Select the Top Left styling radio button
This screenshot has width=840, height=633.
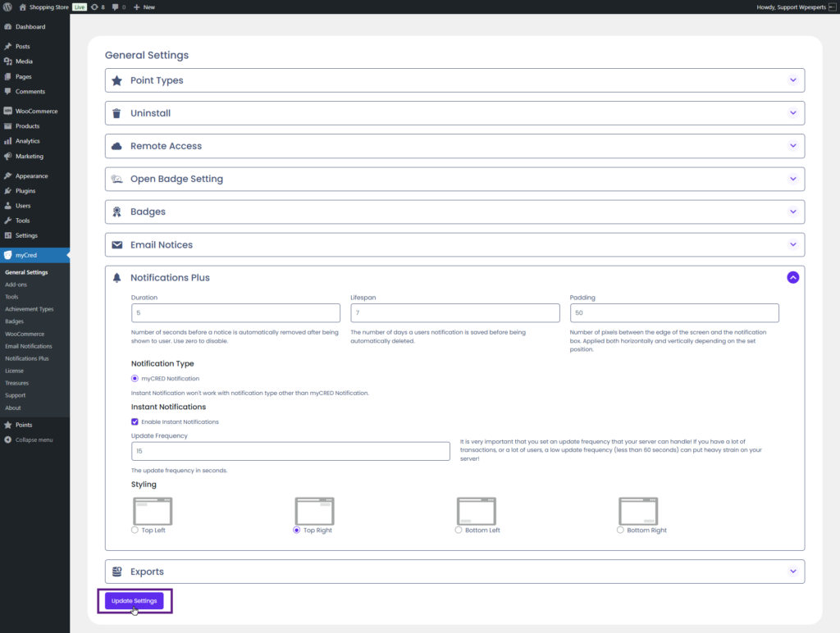[135, 531]
